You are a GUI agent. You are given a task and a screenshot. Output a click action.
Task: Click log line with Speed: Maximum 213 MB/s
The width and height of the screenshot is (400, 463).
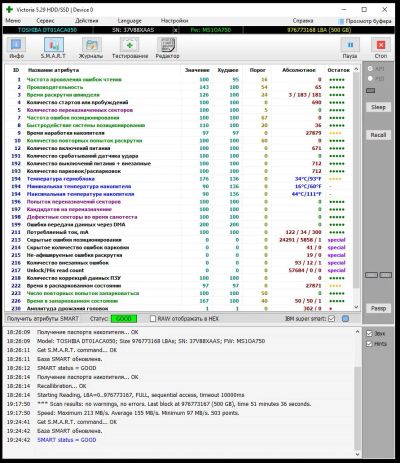[x=138, y=413]
